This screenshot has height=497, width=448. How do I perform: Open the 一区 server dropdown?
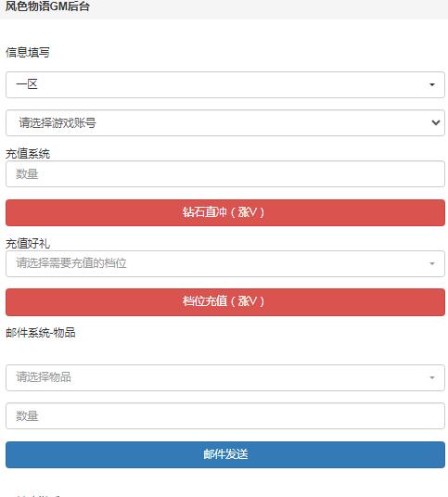(225, 84)
